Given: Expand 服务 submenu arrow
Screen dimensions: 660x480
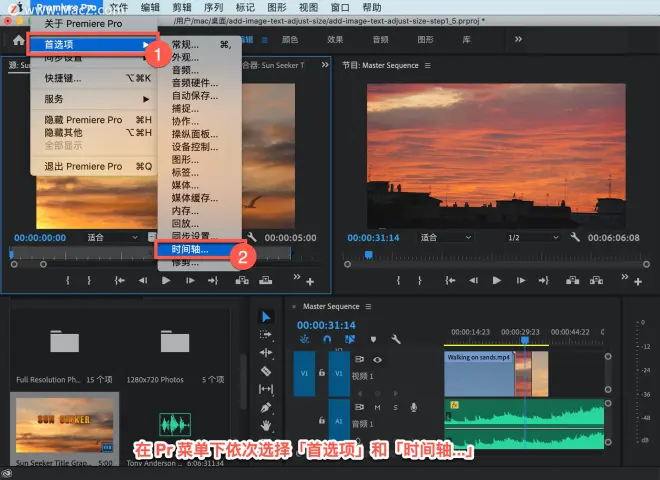Looking at the screenshot, I should 146,99.
